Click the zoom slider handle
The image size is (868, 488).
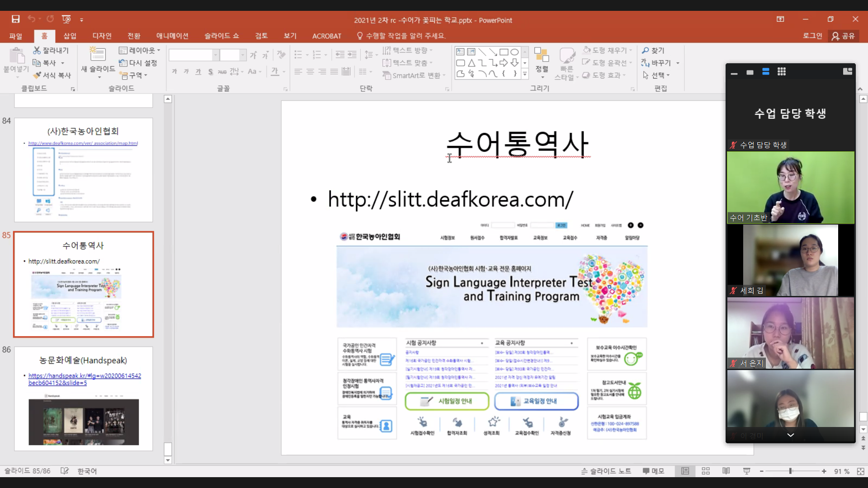[x=790, y=471]
